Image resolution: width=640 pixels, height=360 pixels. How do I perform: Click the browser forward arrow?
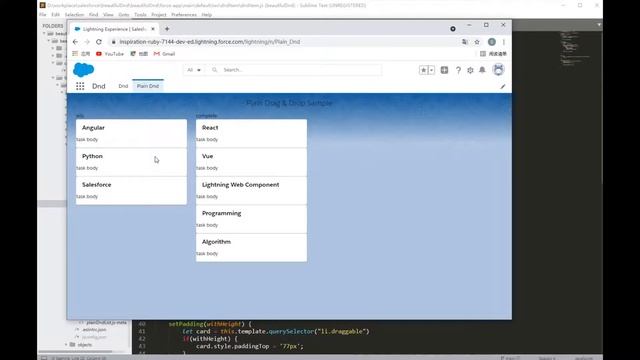pyautogui.click(x=87, y=42)
